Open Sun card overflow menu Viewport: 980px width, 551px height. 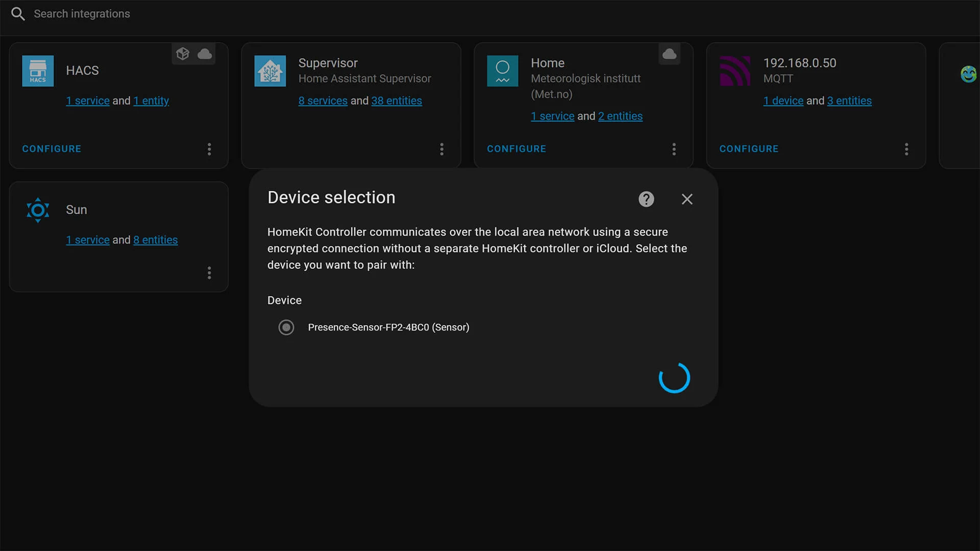[x=209, y=273]
